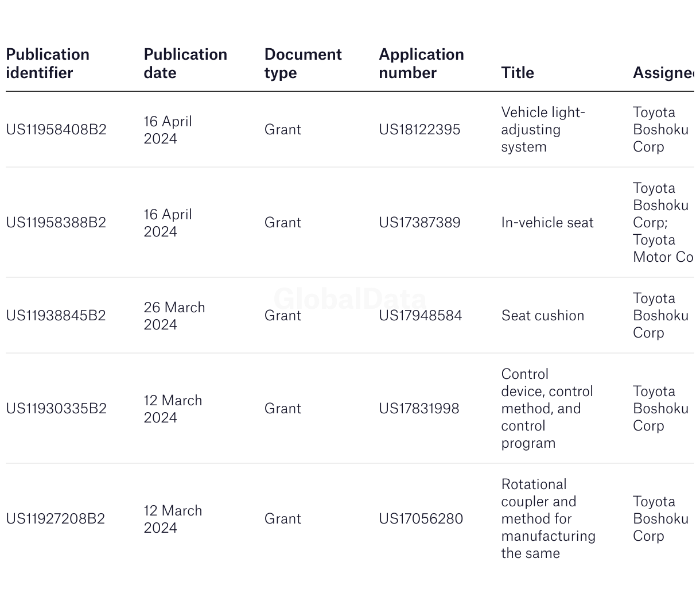Select the Publication identifier column header
The height and width of the screenshot is (597, 700).
pyautogui.click(x=48, y=63)
